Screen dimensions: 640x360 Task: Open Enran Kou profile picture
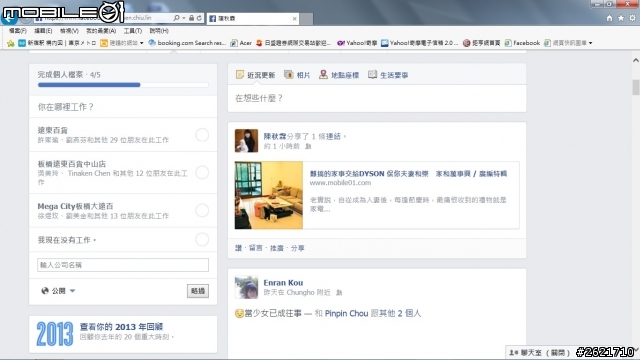tap(246, 287)
